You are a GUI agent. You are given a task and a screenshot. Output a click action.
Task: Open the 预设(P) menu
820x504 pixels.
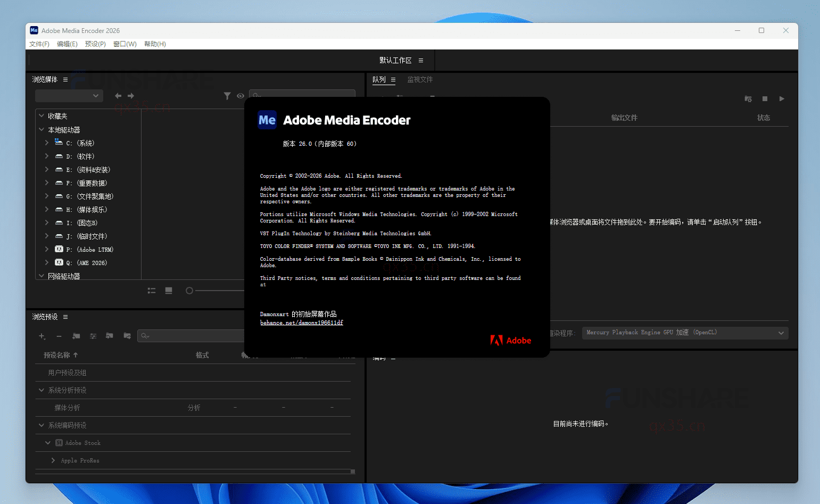95,44
